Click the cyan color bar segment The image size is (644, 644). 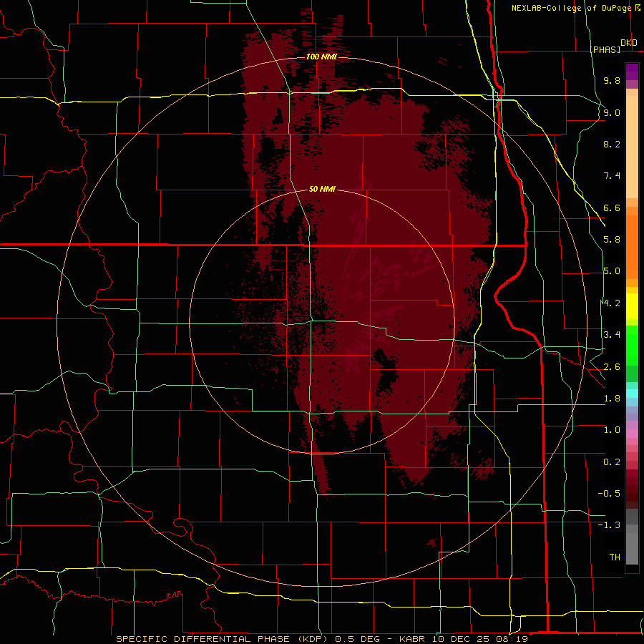tap(632, 394)
